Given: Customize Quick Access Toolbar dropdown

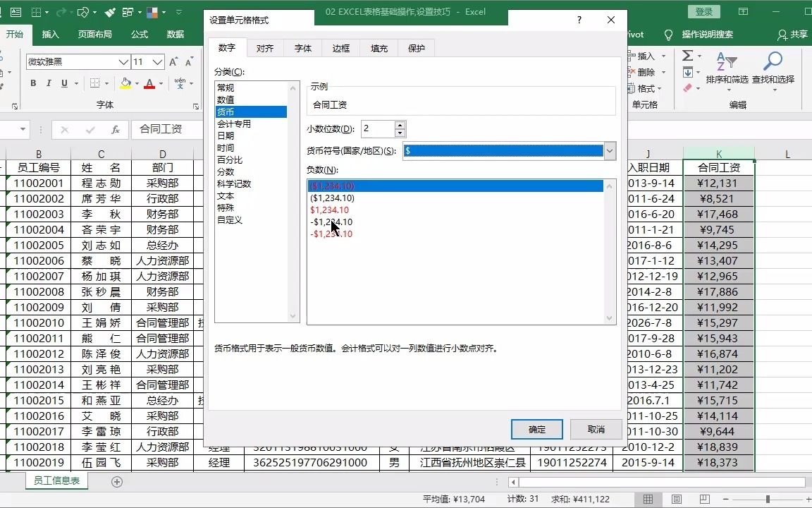Looking at the screenshot, I should tap(178, 11).
